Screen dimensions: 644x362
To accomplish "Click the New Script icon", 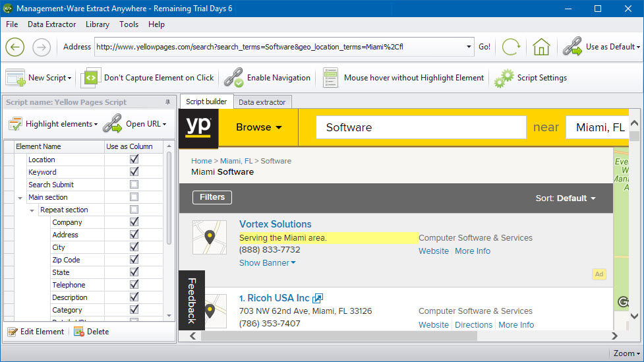I will pos(16,78).
